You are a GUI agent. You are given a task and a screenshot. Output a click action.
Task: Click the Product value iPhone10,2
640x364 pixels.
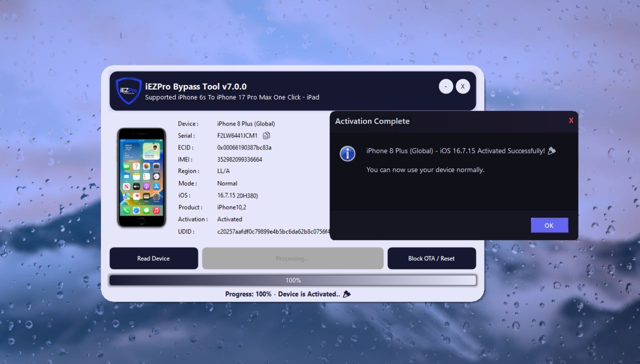[x=231, y=207]
